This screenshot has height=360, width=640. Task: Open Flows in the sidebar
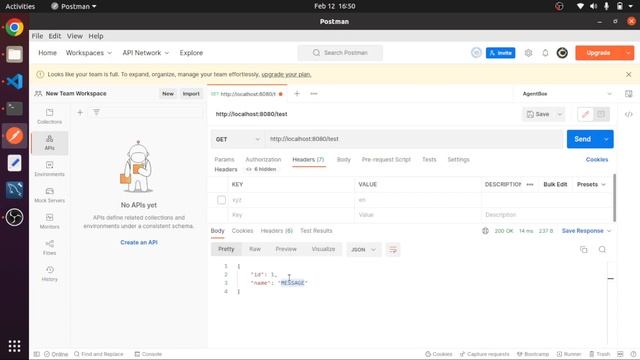(x=49, y=247)
